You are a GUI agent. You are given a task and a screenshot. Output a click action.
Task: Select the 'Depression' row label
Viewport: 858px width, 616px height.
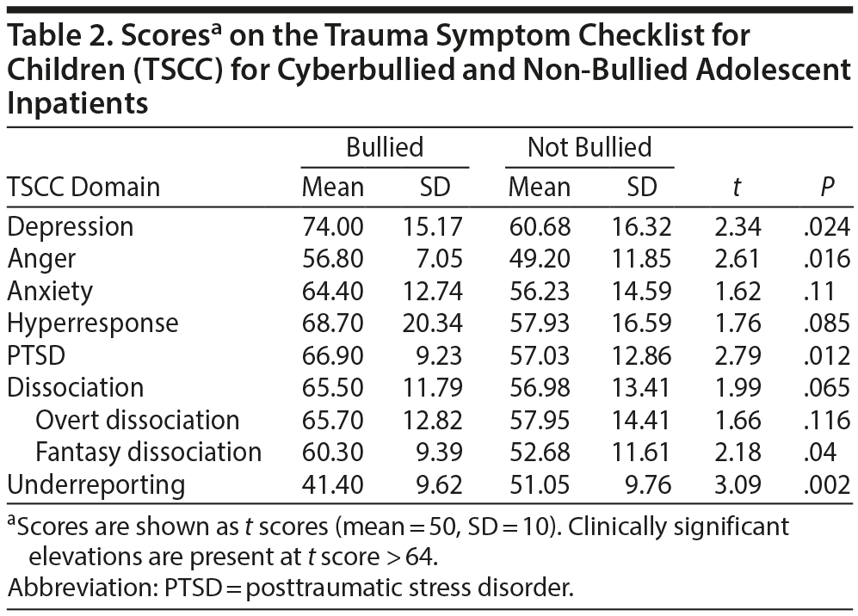point(71,227)
